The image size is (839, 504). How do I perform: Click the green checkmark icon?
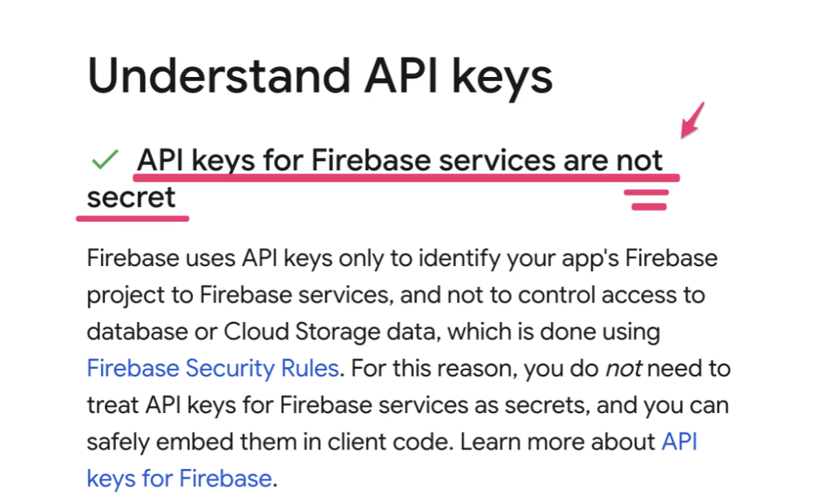pyautogui.click(x=104, y=161)
